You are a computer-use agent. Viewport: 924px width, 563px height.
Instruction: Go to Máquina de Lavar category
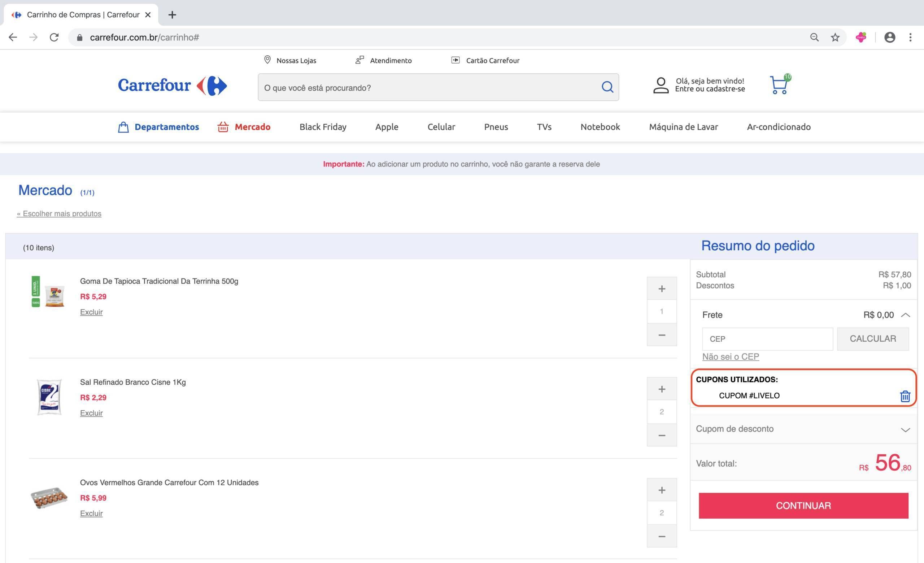click(x=683, y=127)
